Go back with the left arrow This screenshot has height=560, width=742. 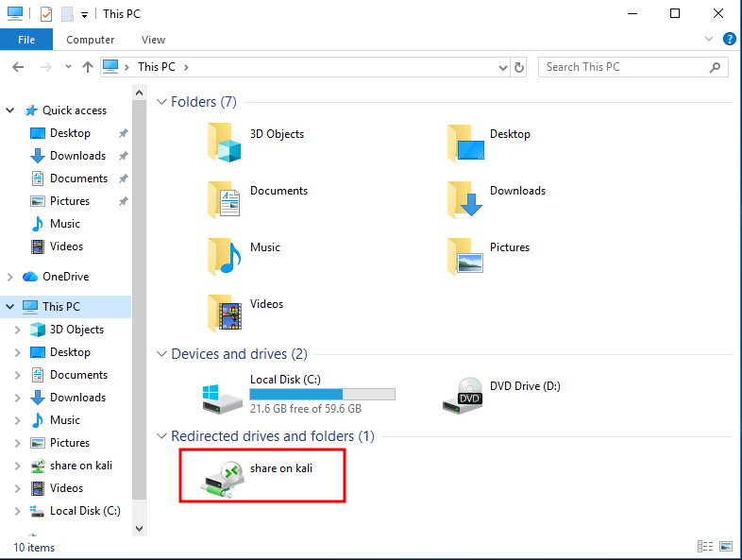pos(18,67)
